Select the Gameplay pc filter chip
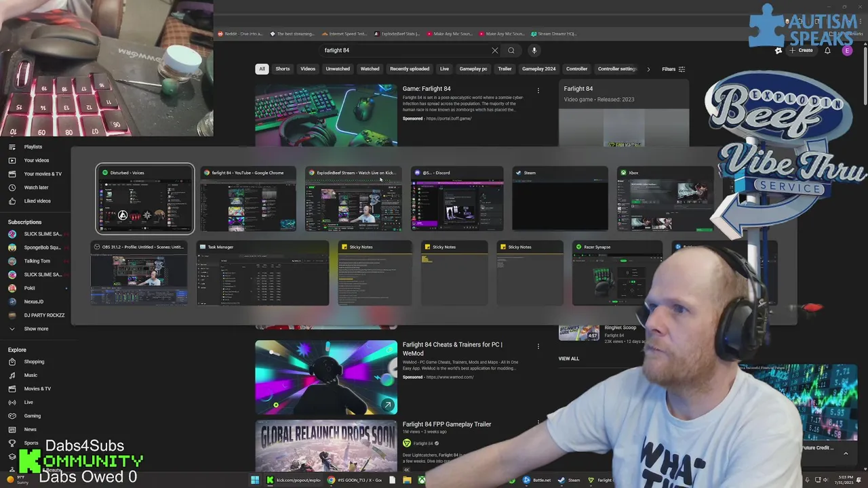 (473, 69)
